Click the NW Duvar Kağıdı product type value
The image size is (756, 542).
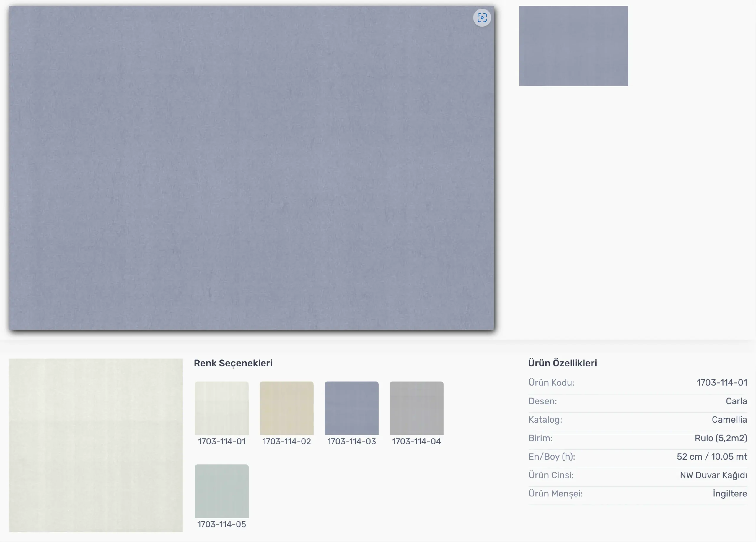pos(713,475)
